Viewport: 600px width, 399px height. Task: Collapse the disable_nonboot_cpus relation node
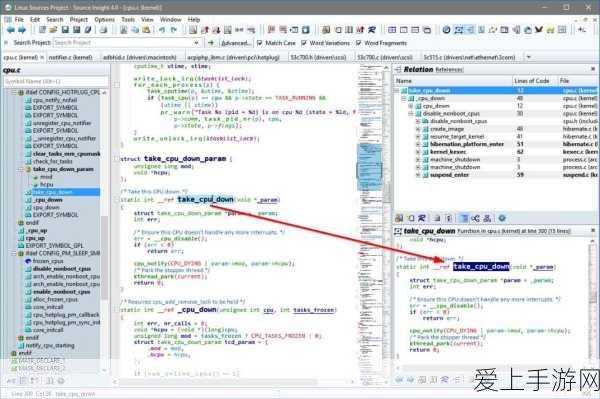point(411,114)
